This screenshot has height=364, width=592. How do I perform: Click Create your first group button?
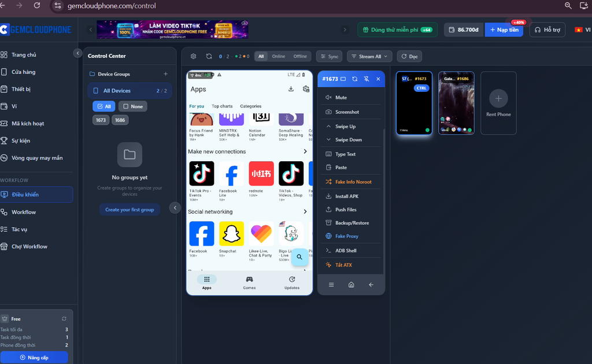click(129, 209)
